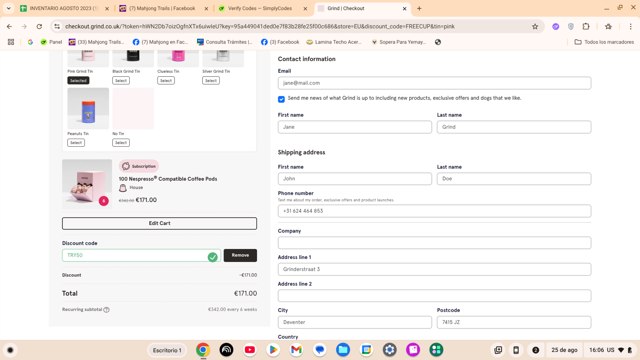Click the Peanuts Tin thumbnail

pyautogui.click(x=88, y=108)
